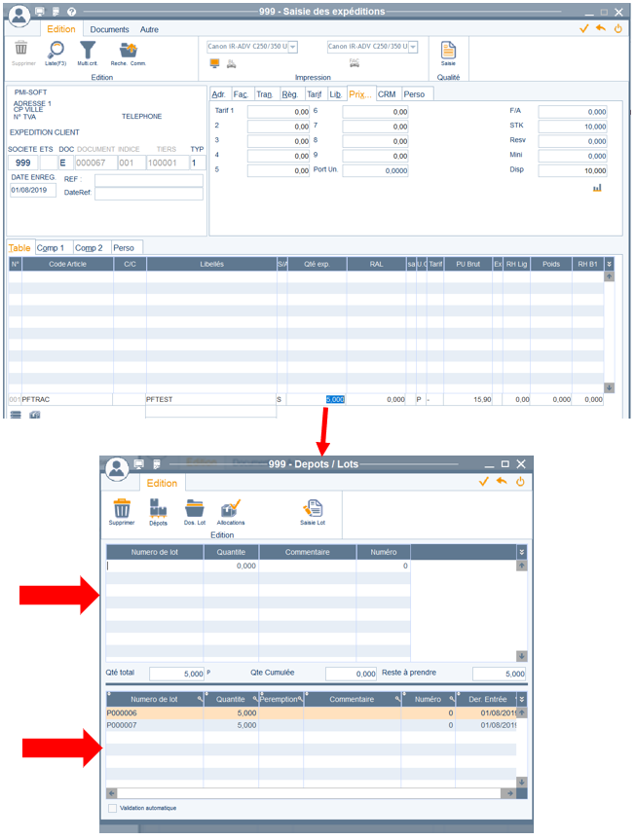Click the Numero de lot entry cell
635x840 pixels.
[154, 566]
